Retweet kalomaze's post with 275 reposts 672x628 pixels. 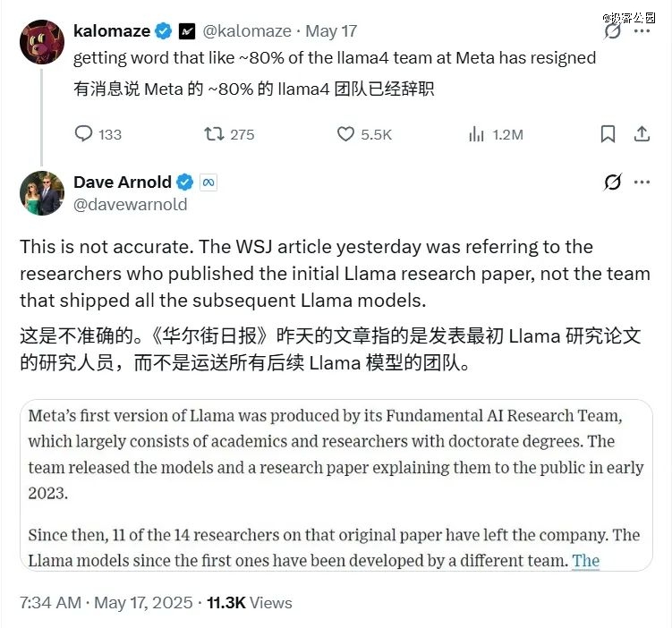(x=214, y=134)
